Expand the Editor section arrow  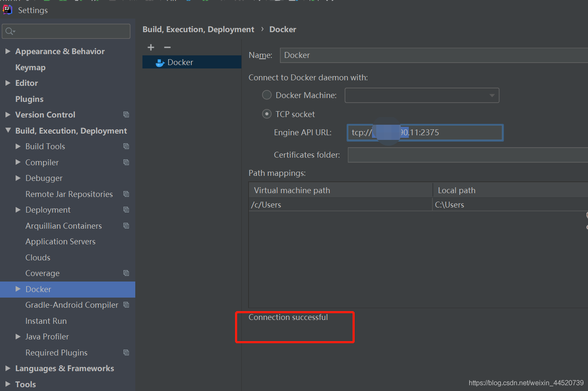[8, 83]
